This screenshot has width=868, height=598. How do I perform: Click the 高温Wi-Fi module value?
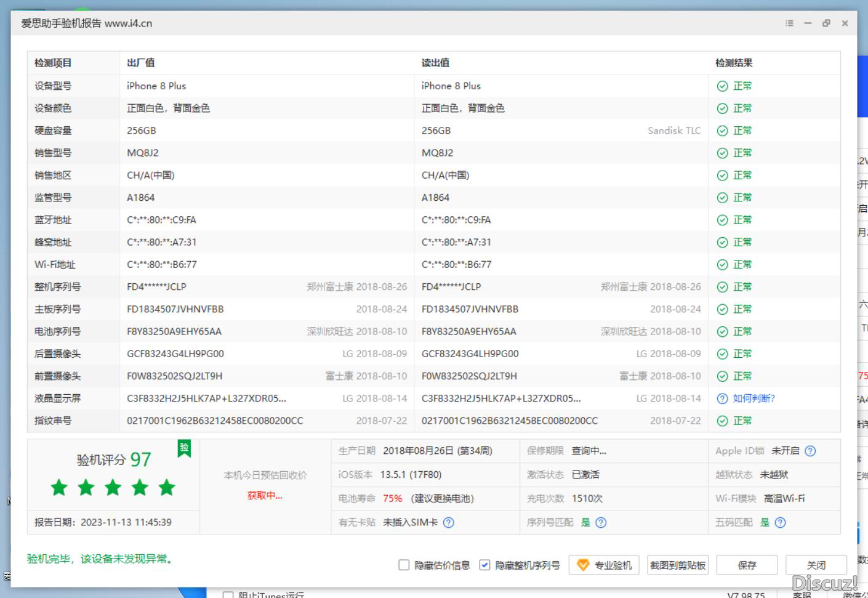tap(784, 498)
